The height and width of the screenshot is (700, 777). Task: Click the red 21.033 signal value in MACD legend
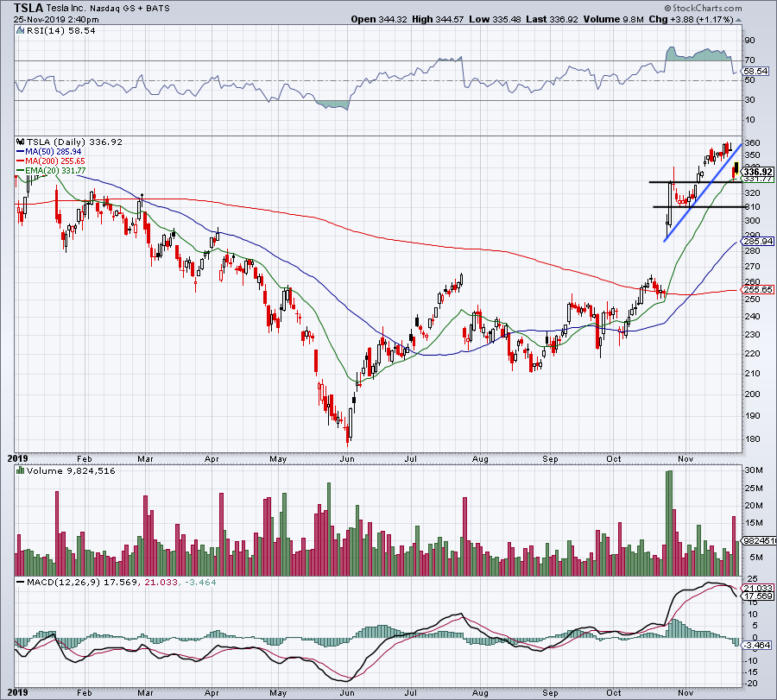[x=161, y=582]
